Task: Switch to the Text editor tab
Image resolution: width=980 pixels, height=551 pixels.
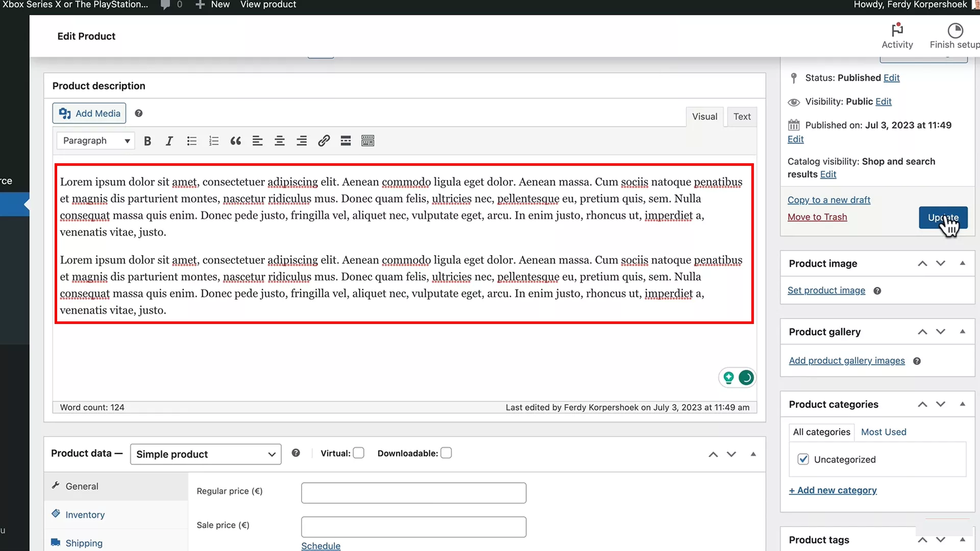Action: click(x=742, y=116)
